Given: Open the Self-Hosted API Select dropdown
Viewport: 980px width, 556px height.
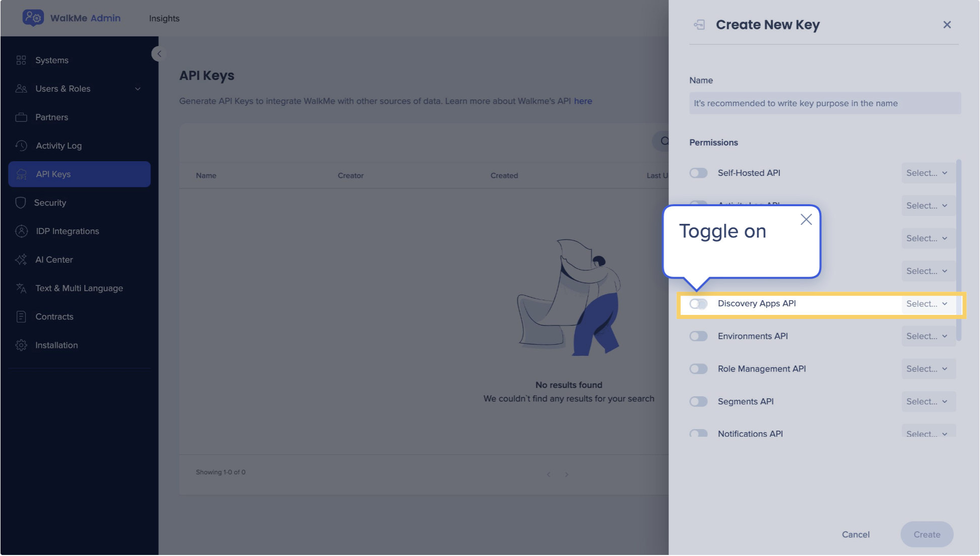Looking at the screenshot, I should click(928, 173).
